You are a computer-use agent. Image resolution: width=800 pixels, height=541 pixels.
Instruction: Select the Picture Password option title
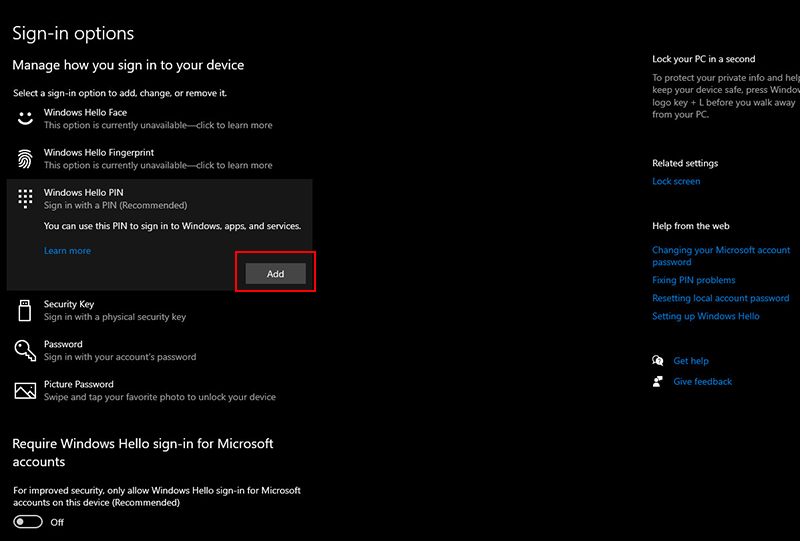tap(79, 384)
